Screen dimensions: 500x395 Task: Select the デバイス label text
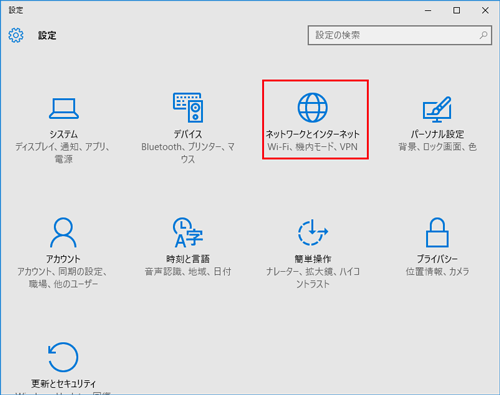click(x=188, y=134)
